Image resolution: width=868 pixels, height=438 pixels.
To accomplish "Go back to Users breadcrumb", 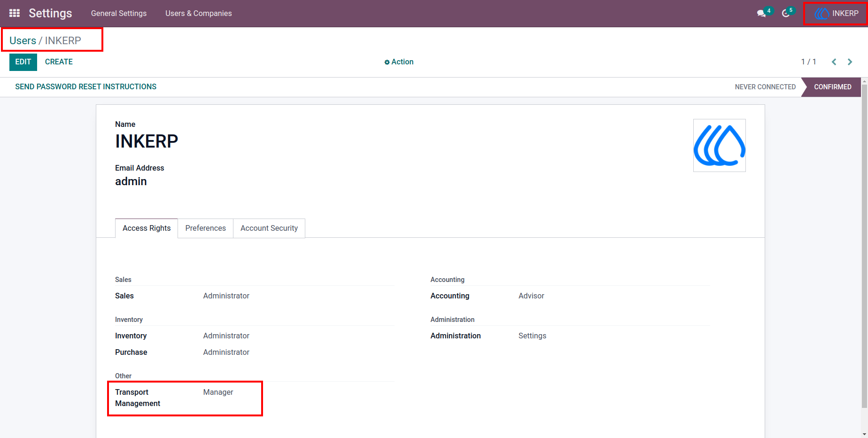I will pos(23,41).
